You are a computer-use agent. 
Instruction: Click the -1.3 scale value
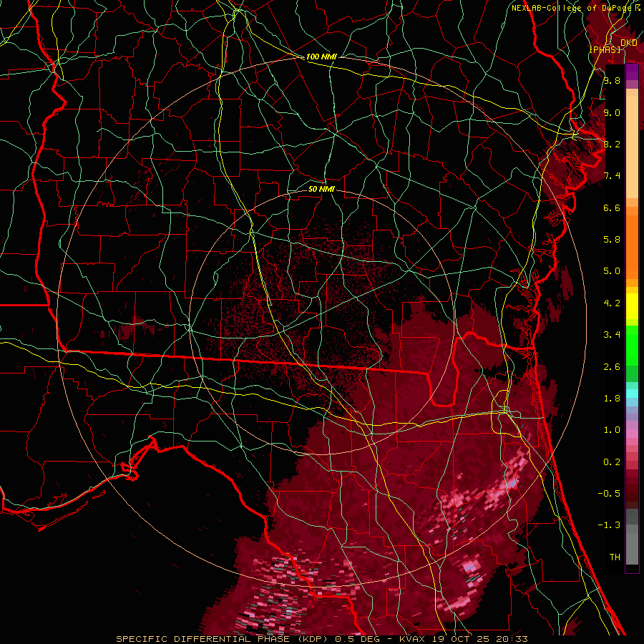[x=609, y=525]
